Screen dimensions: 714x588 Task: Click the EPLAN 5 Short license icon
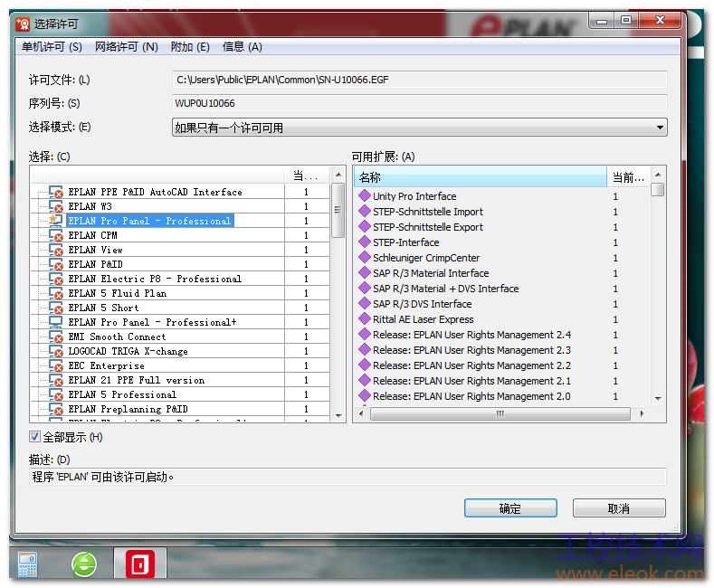tap(56, 308)
